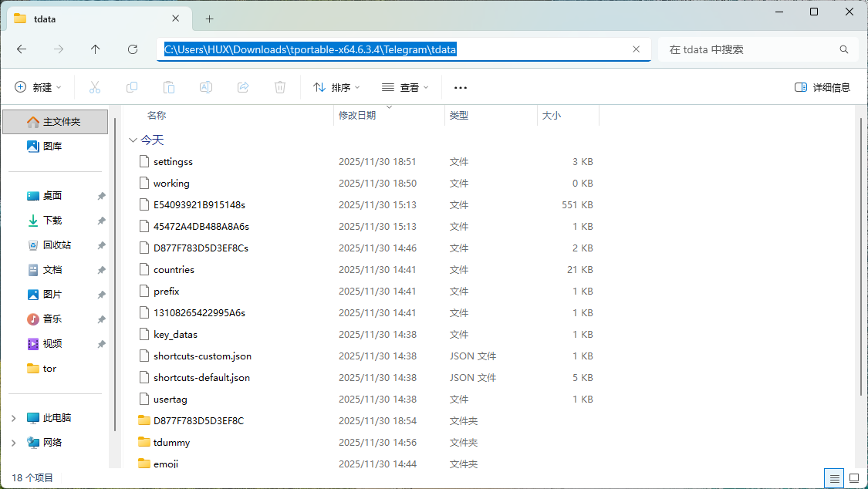Collapse the 今天 group

133,140
